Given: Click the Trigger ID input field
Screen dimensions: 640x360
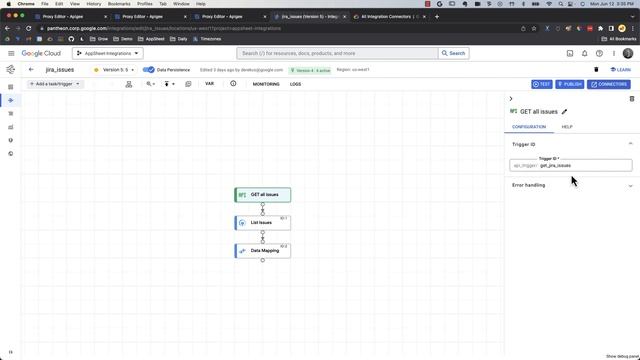Looking at the screenshot, I should pyautogui.click(x=571, y=165).
